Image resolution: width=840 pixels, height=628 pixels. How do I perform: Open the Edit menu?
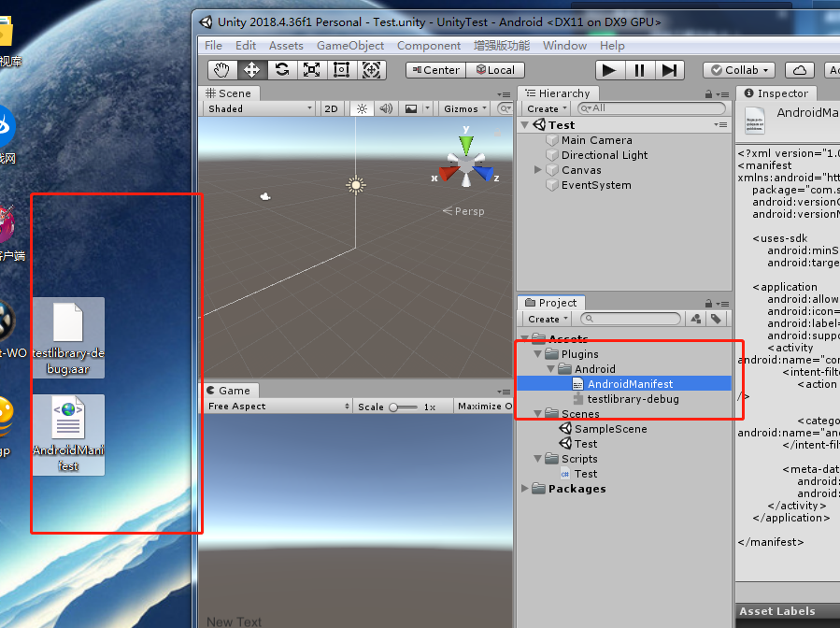tap(246, 46)
